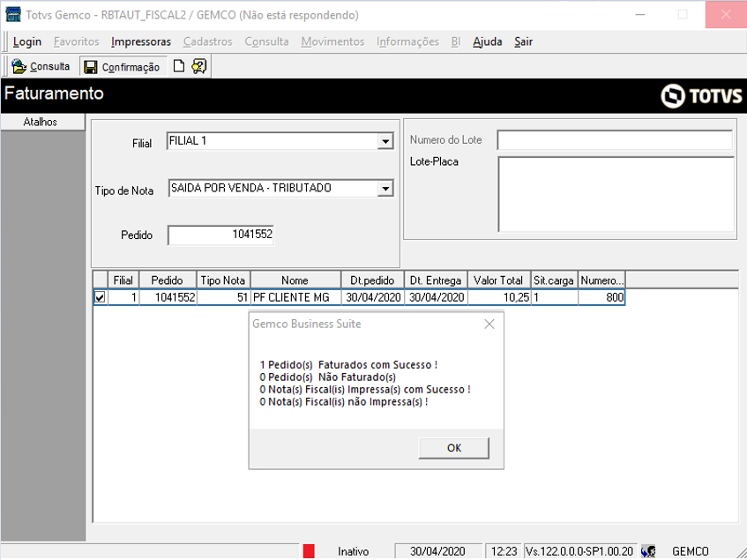Click the 12:23 time in status bar

pyautogui.click(x=504, y=551)
